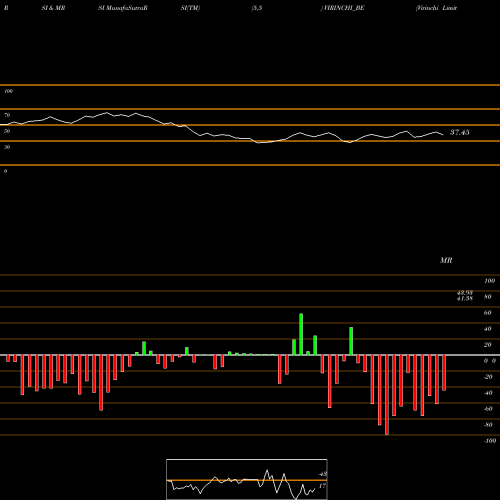This screenshot has width=500, height=500.
Task: Click the -100 tick on MR axis
Action: (490, 441)
